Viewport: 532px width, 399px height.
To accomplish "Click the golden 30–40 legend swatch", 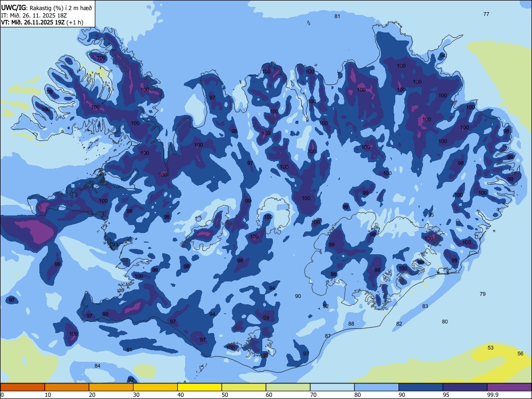I will point(155,387).
